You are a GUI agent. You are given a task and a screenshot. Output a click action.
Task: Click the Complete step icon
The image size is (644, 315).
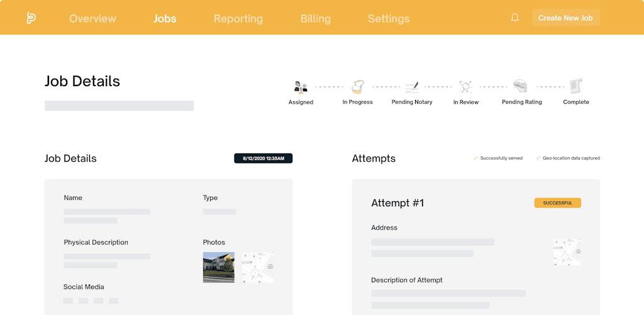click(575, 86)
